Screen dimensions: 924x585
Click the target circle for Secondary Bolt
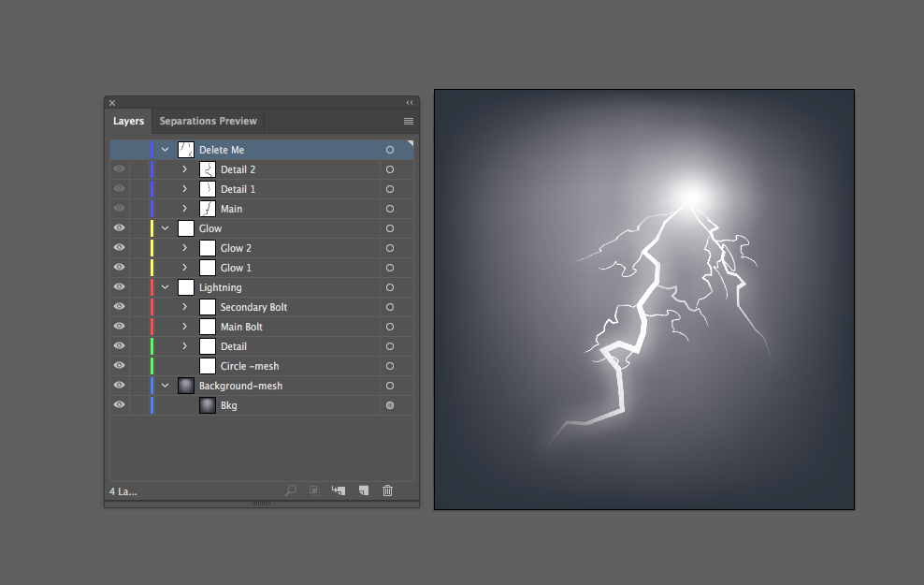[x=390, y=307]
